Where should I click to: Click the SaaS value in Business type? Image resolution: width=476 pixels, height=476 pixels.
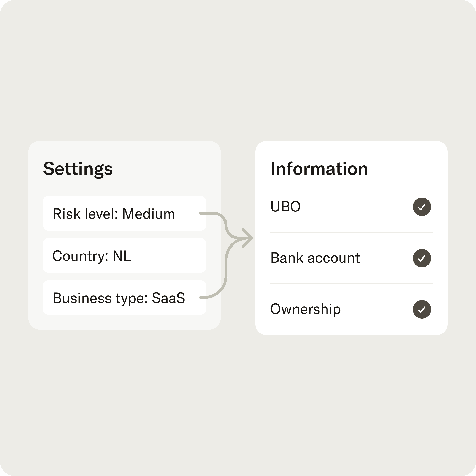[168, 298]
